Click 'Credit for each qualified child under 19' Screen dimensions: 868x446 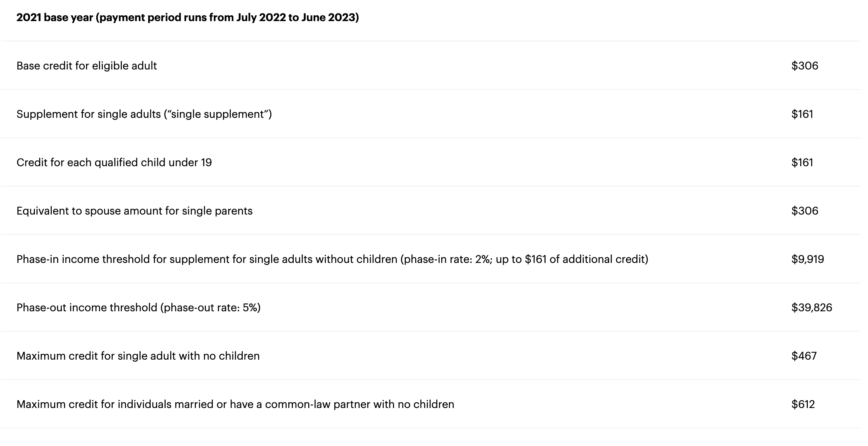click(114, 163)
